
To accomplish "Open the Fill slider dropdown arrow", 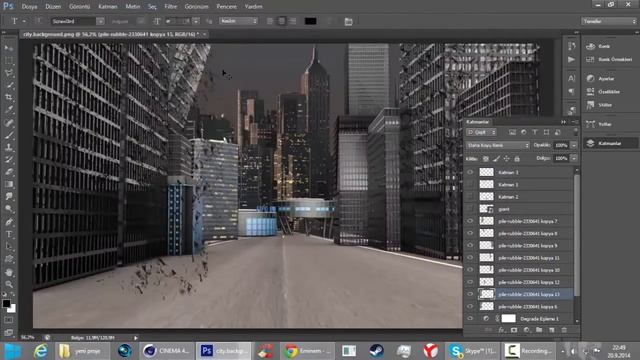I will tap(574, 158).
